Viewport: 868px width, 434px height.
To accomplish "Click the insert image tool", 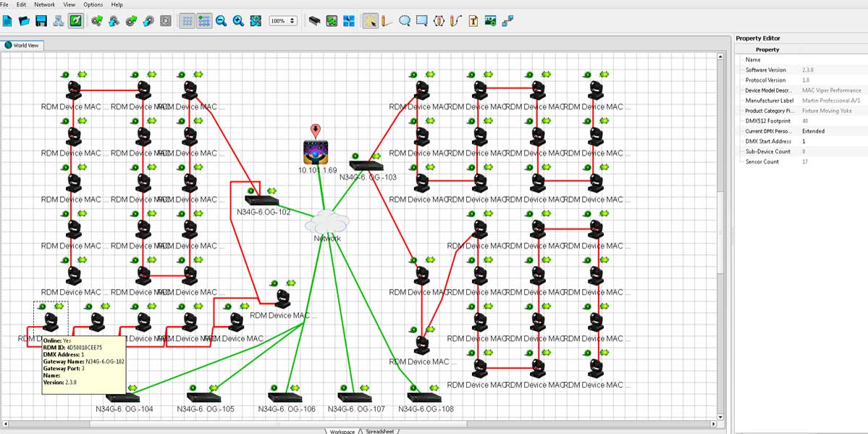I will (x=490, y=21).
